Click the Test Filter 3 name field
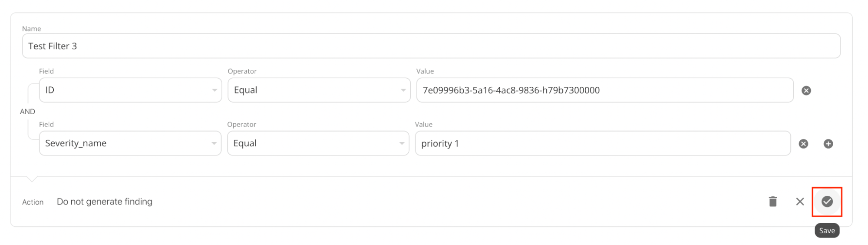Image resolution: width=868 pixels, height=245 pixels. 431,46
